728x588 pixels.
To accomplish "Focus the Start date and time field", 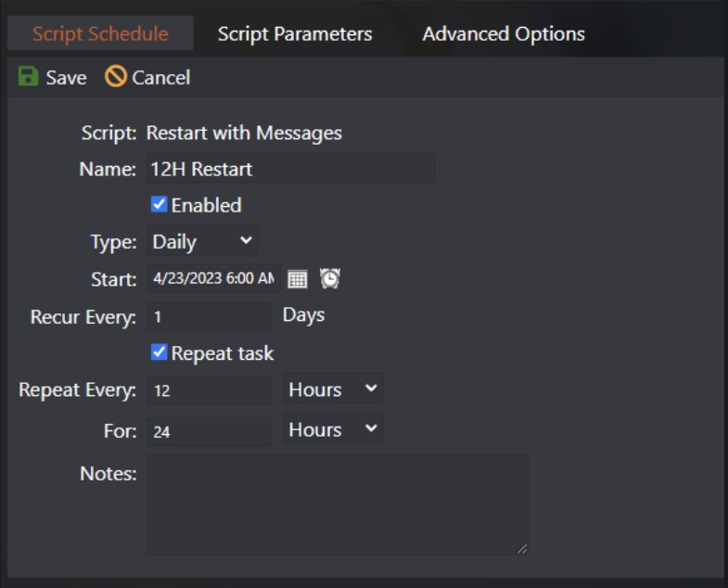I will [x=212, y=278].
